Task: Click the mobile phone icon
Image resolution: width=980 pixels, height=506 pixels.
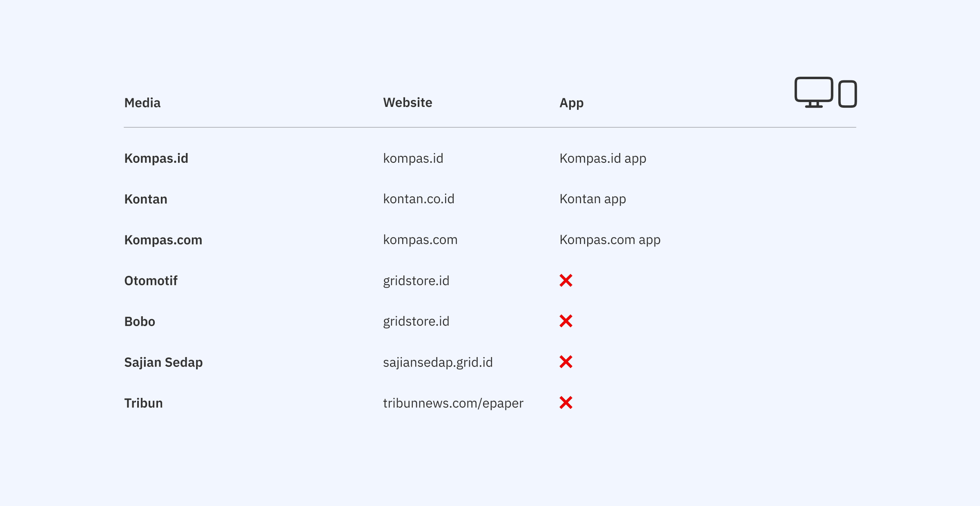Action: (x=848, y=94)
